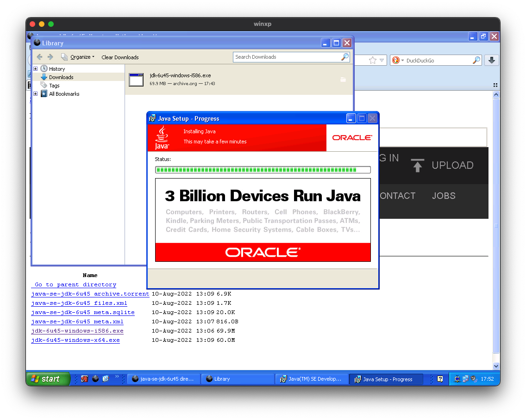Screen dimensions: 526x420
Task: Click the small grid icon near tab strip
Action: [x=495, y=85]
